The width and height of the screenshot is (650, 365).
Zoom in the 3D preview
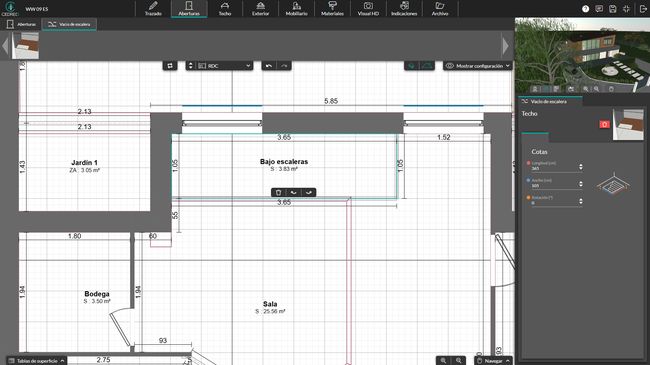585,89
